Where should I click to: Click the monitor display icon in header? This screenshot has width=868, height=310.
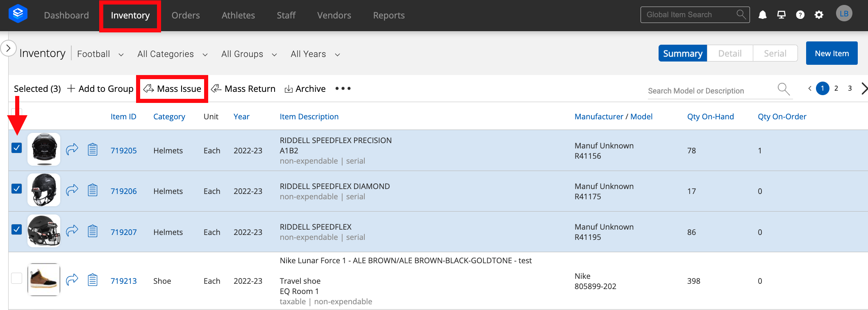781,15
